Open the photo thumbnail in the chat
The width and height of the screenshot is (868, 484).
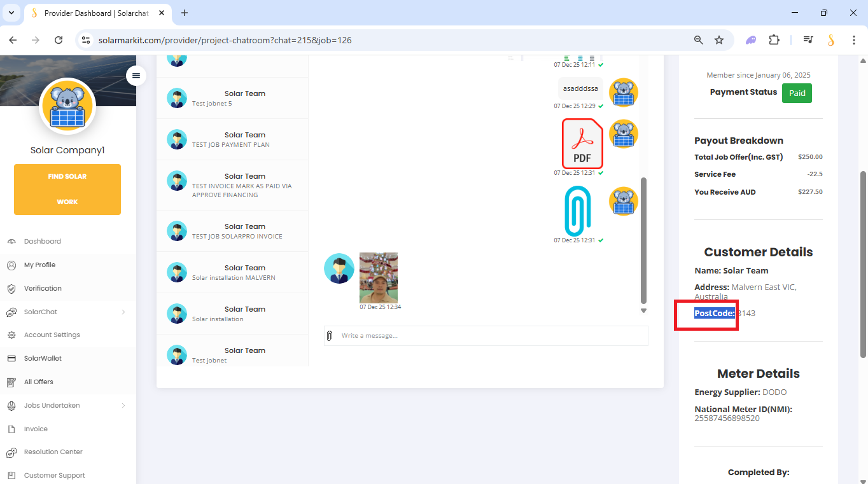379,278
